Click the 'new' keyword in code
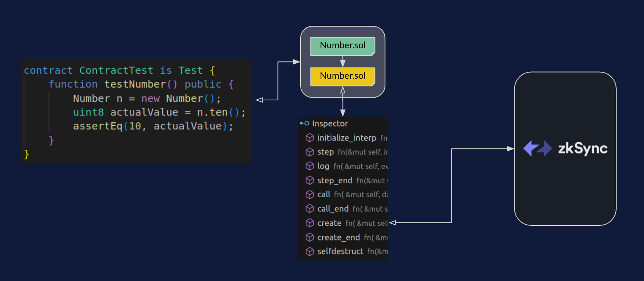This screenshot has width=644, height=281. (150, 98)
